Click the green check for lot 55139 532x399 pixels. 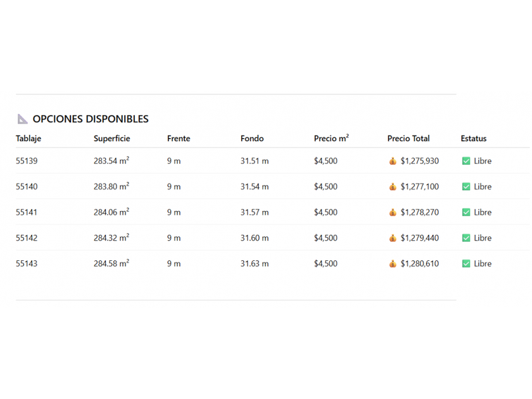[466, 161]
